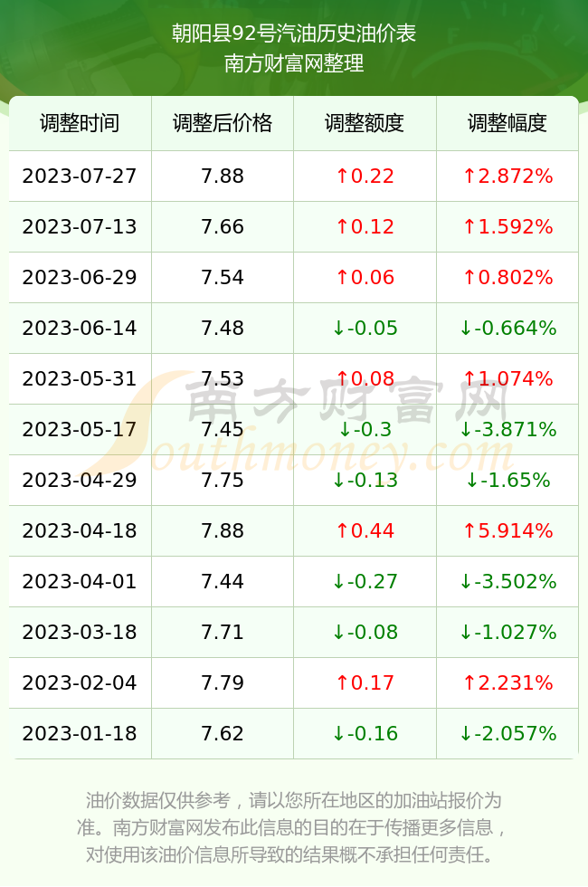Click the ↑0.22 adjustment amount

[365, 176]
